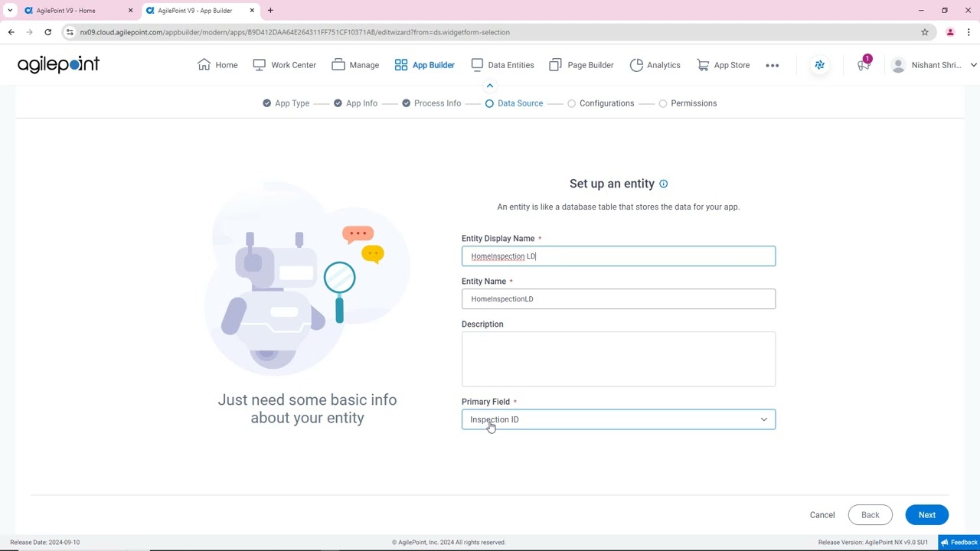
Task: Click the AgilePoint logo
Action: 58,65
